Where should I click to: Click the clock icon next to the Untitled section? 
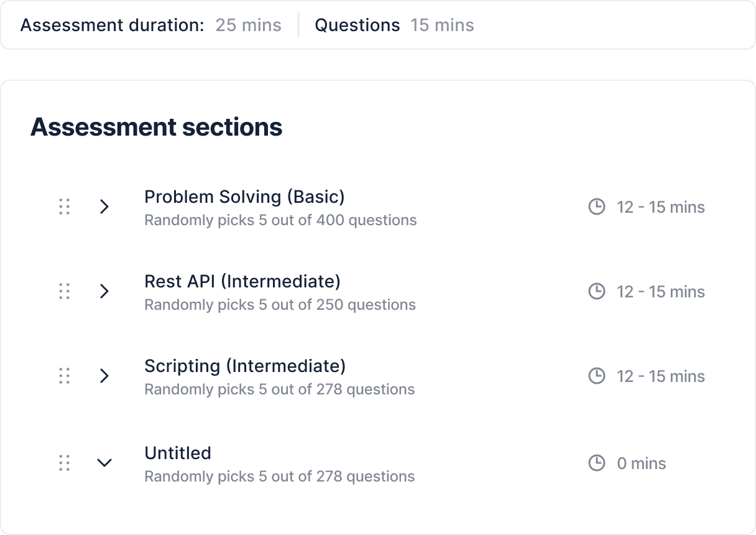click(x=596, y=463)
